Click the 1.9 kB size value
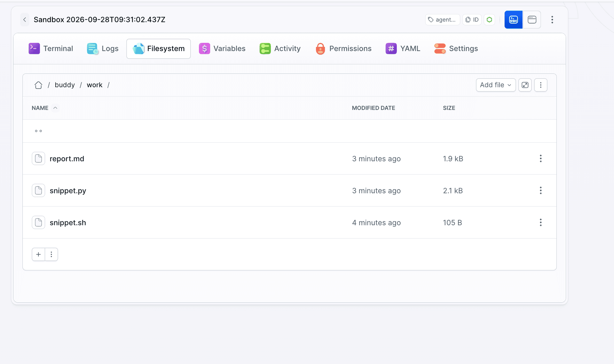The image size is (614, 364). click(x=453, y=159)
